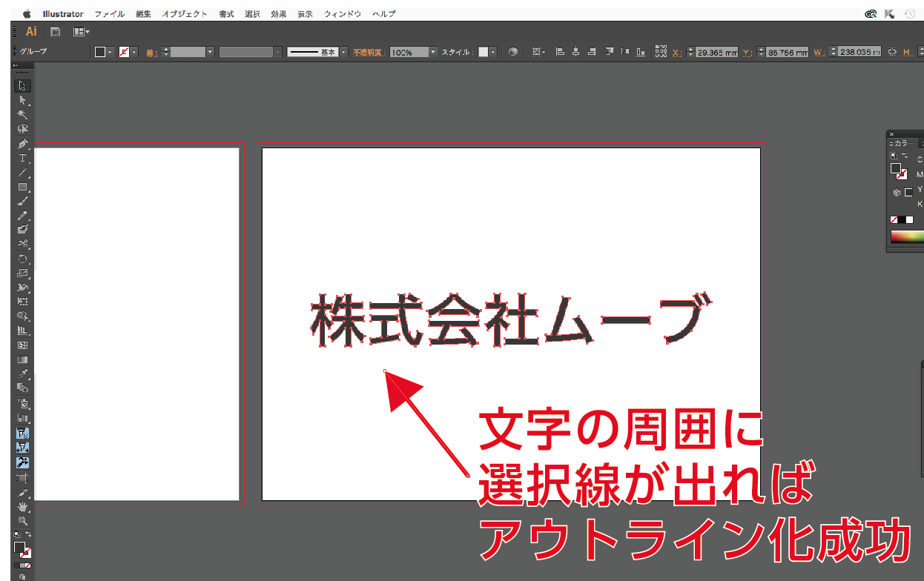This screenshot has height=581, width=924.
Task: Expand the opacity 100% dropdown
Action: (433, 52)
